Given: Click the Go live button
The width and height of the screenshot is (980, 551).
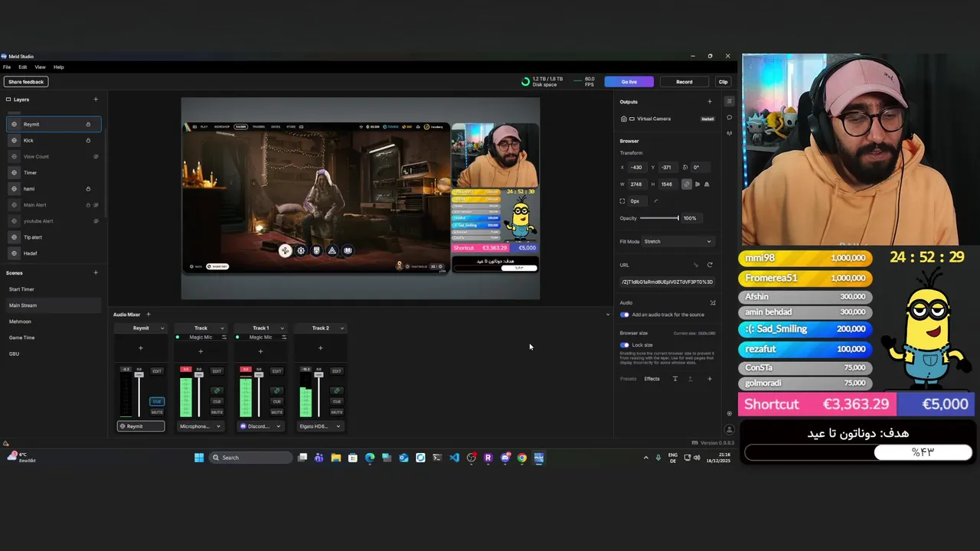Looking at the screenshot, I should point(629,82).
